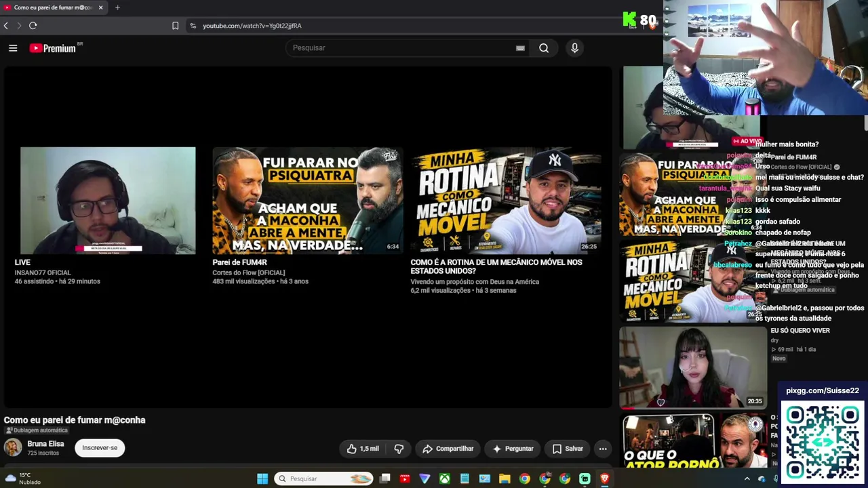Switch to the Brave browser taskbar icon
The width and height of the screenshot is (868, 488).
pos(605,479)
